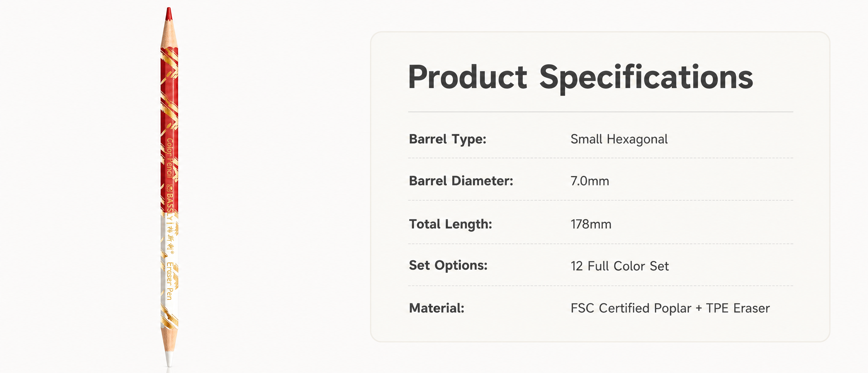Click 'FSC Certified Poplar + TPE Eraser' text
Image resolution: width=868 pixels, height=373 pixels.
[670, 308]
